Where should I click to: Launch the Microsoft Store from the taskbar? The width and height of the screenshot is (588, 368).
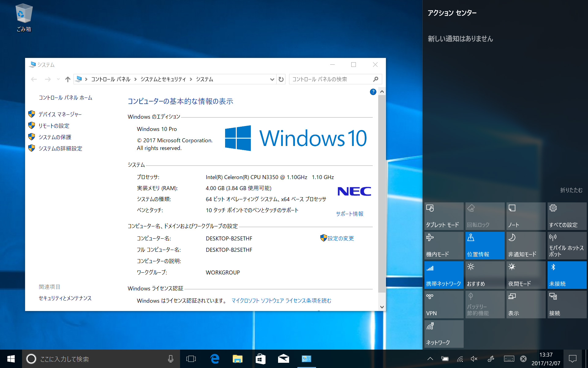260,359
